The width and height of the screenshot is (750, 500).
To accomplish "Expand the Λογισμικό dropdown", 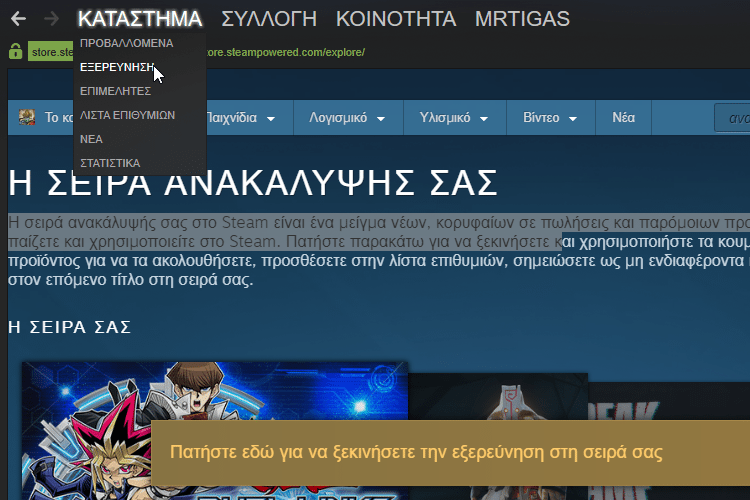I will pos(347,118).
